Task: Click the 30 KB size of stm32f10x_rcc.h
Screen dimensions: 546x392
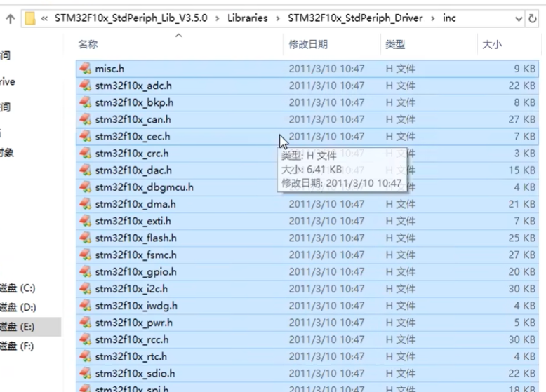Action: 521,339
